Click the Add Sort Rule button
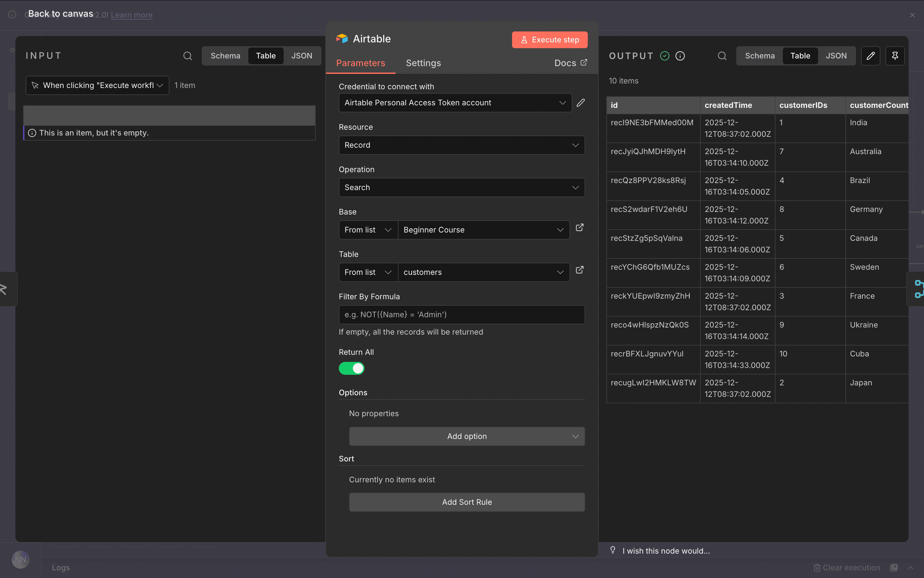This screenshot has width=924, height=578. point(467,502)
